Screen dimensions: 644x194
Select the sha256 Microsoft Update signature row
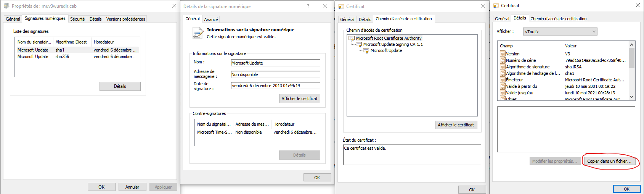click(77, 57)
